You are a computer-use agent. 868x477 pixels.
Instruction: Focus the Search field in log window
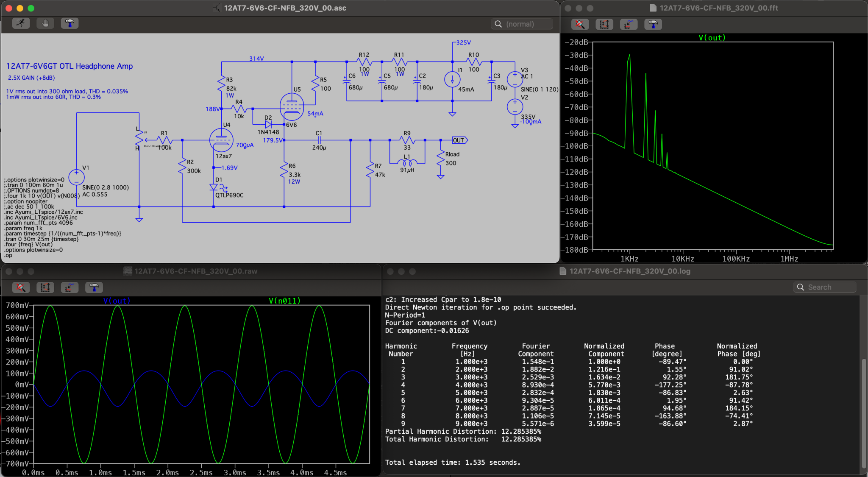click(824, 287)
